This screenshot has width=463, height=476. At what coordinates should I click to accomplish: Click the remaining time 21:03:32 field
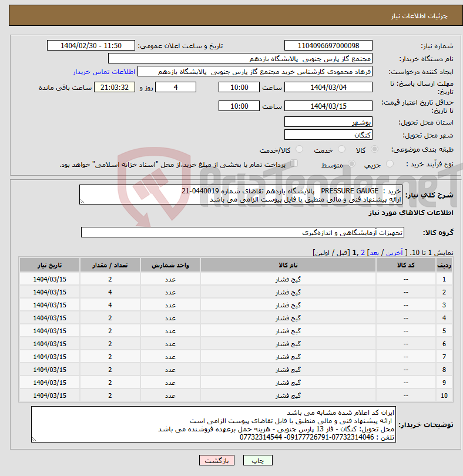tap(115, 88)
